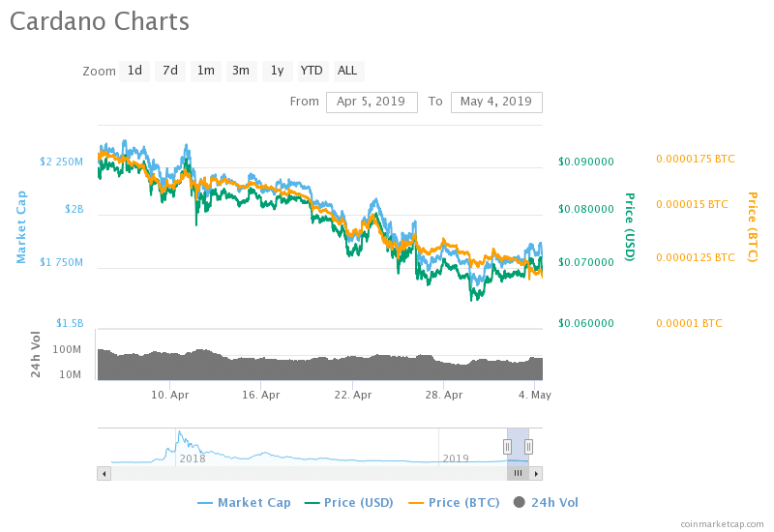Choose the 3m zoom option
This screenshot has height=532, width=774.
coord(241,71)
